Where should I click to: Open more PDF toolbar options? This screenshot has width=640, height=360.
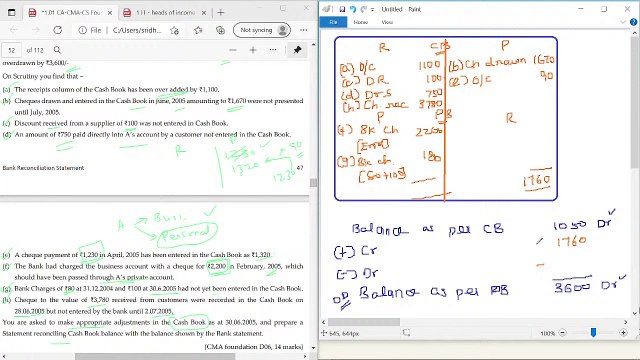[x=273, y=50]
